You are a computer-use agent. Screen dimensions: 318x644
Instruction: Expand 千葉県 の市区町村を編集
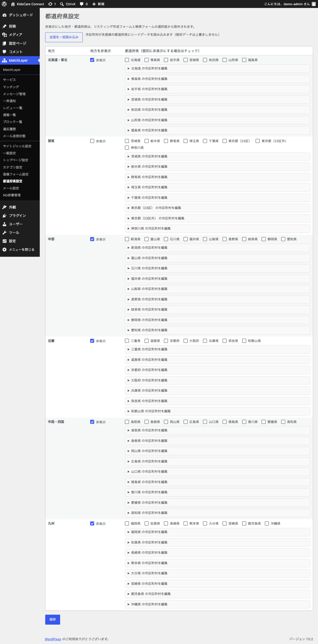click(x=217, y=198)
